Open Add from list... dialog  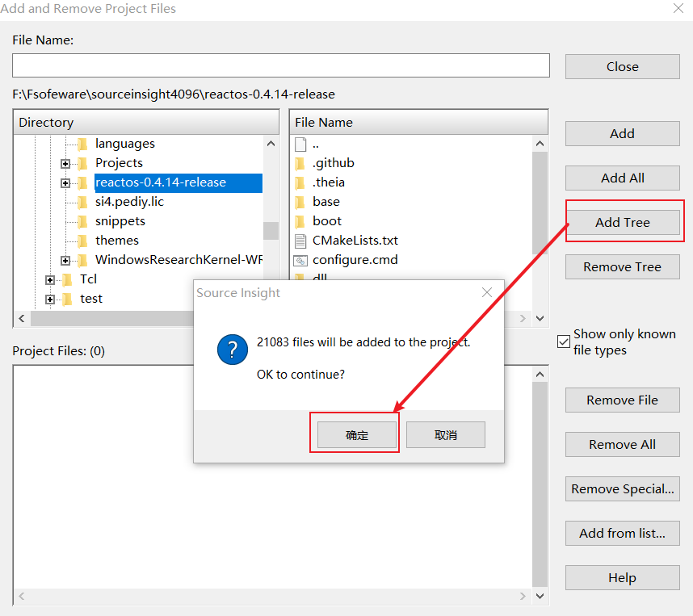click(x=622, y=534)
